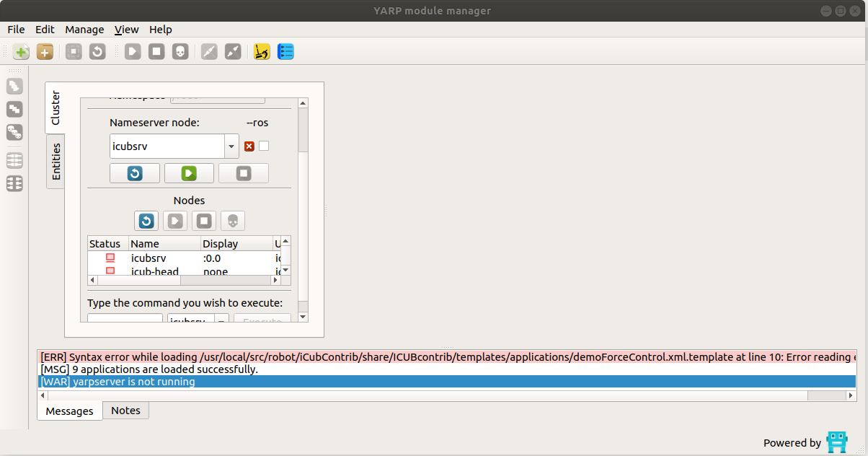The height and width of the screenshot is (456, 868).
Task: Click the red X nameserver status indicator
Action: [x=249, y=146]
